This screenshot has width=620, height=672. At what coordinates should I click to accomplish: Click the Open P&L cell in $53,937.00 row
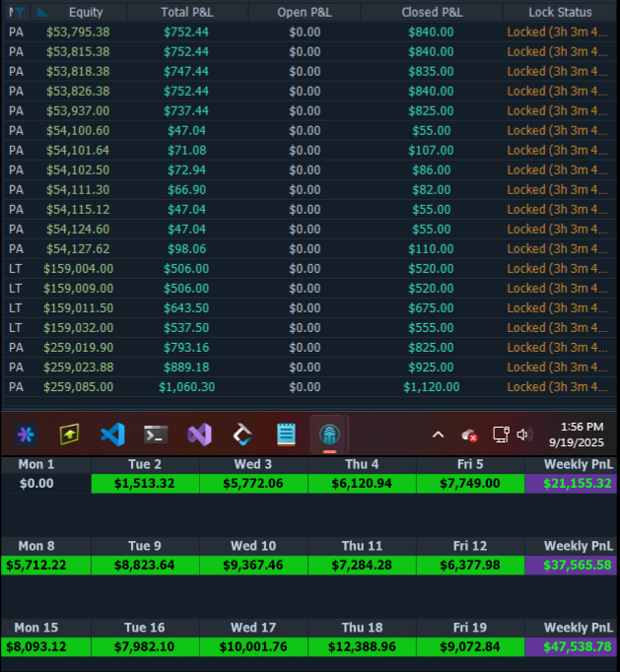click(305, 111)
